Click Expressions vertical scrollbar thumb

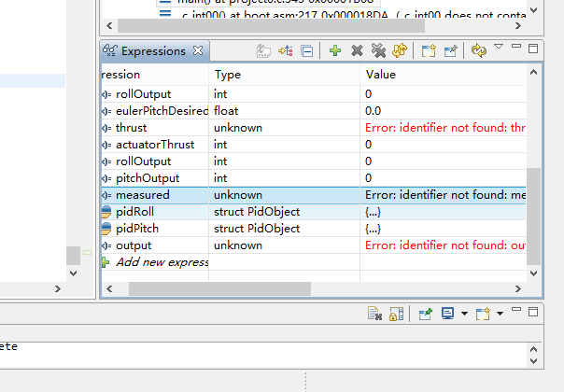(x=533, y=217)
